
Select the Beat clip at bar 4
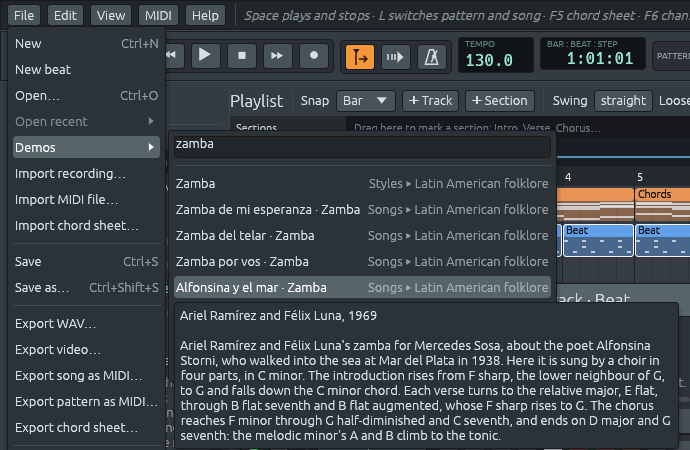598,240
